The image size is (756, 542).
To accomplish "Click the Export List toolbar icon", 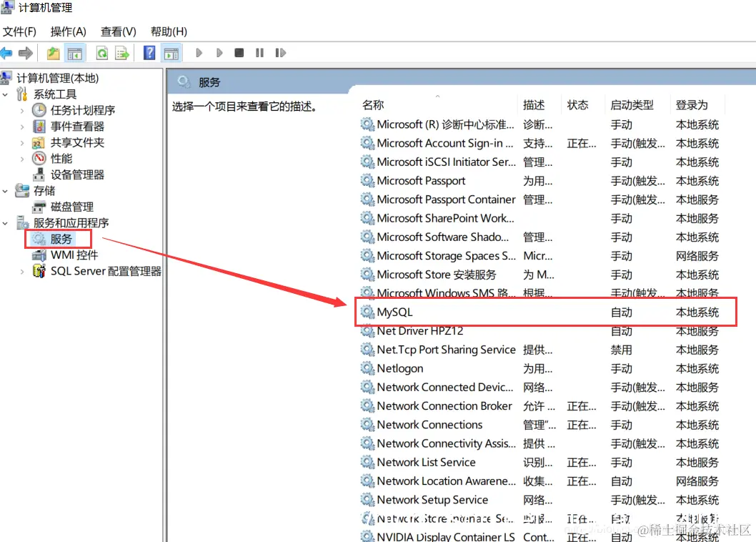I will (x=122, y=53).
